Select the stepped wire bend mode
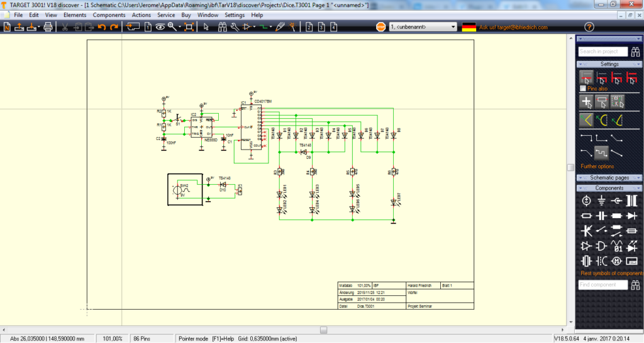The width and height of the screenshot is (644, 343). 601,153
